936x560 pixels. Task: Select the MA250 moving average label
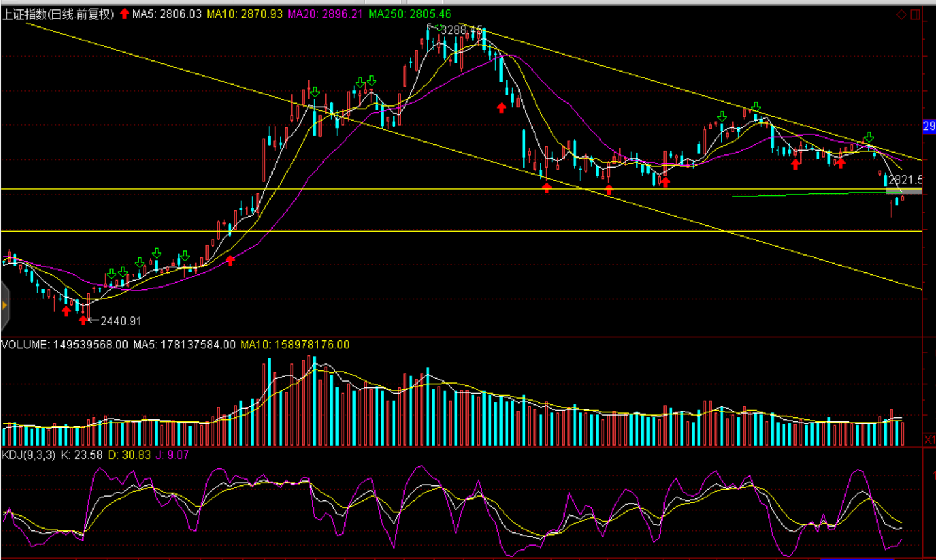410,14
